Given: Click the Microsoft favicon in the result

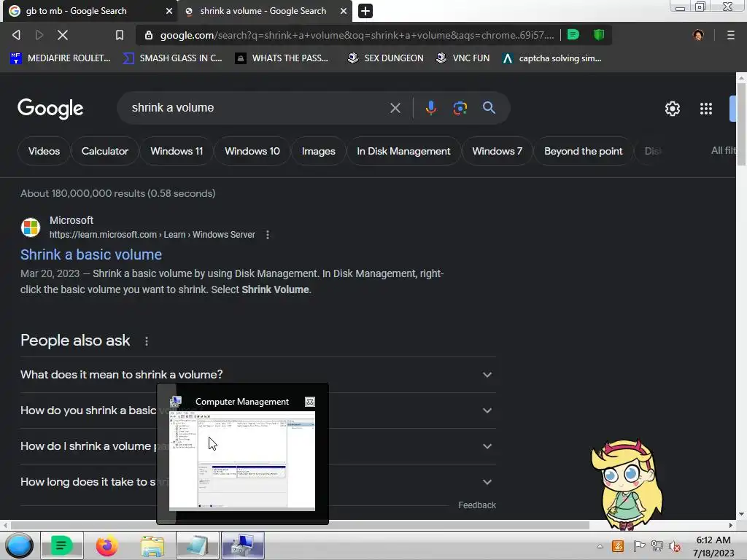Looking at the screenshot, I should [31, 227].
